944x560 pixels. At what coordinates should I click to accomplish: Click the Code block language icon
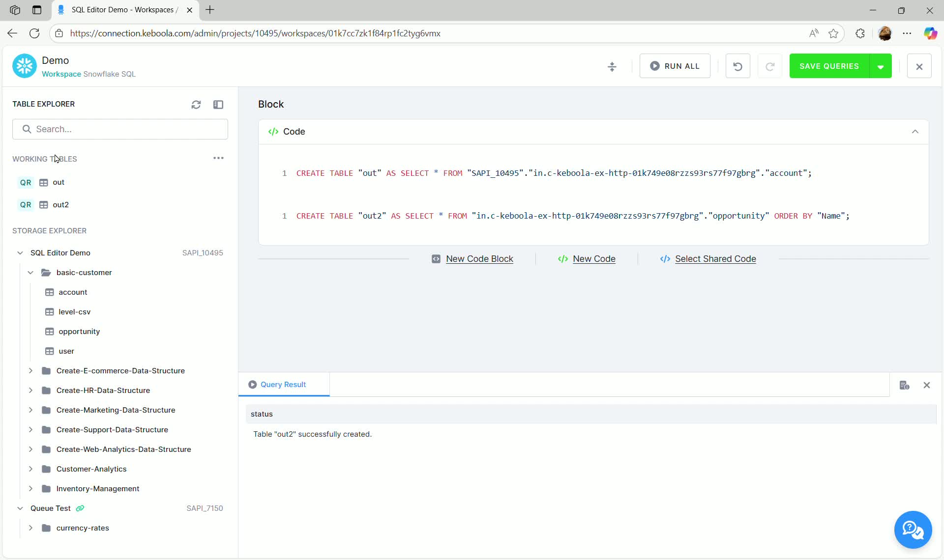pyautogui.click(x=273, y=131)
